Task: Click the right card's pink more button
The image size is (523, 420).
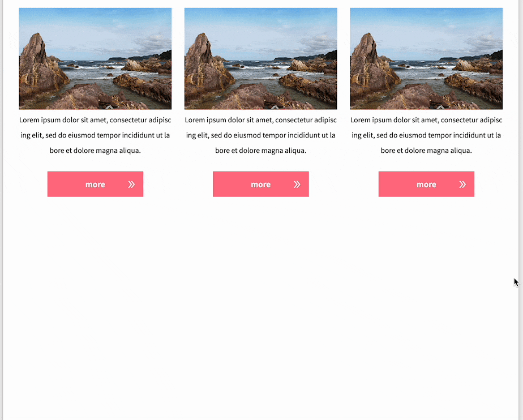Action: pos(426,184)
